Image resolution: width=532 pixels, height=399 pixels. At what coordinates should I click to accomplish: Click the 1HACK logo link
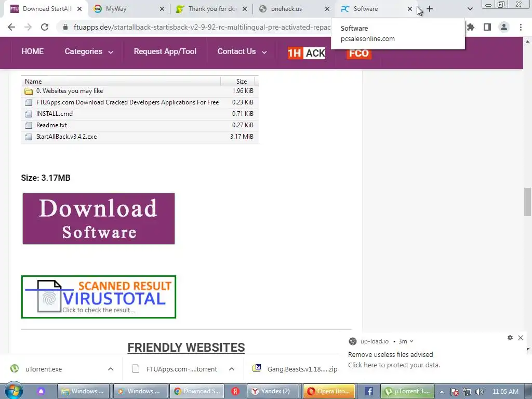(x=307, y=53)
